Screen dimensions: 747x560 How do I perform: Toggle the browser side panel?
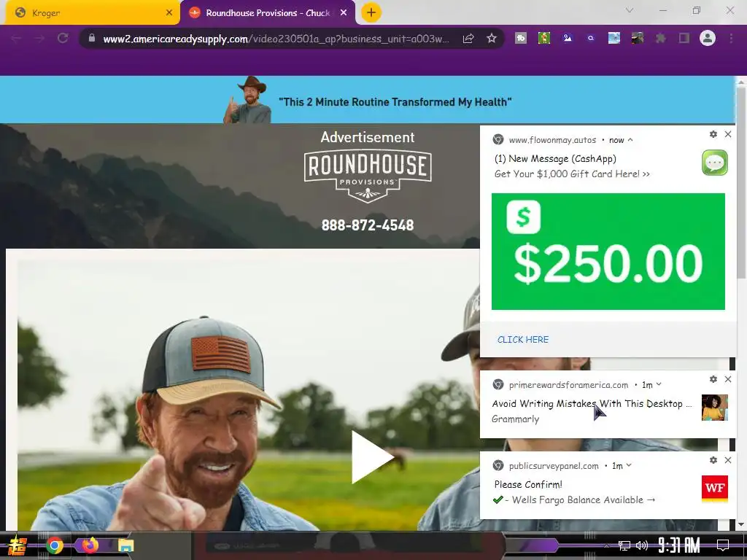[x=684, y=38]
